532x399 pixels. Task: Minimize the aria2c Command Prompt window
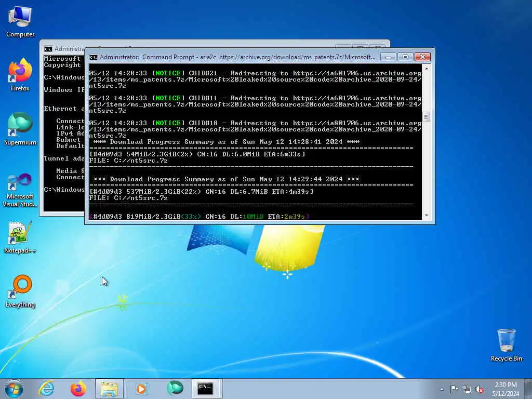point(388,57)
